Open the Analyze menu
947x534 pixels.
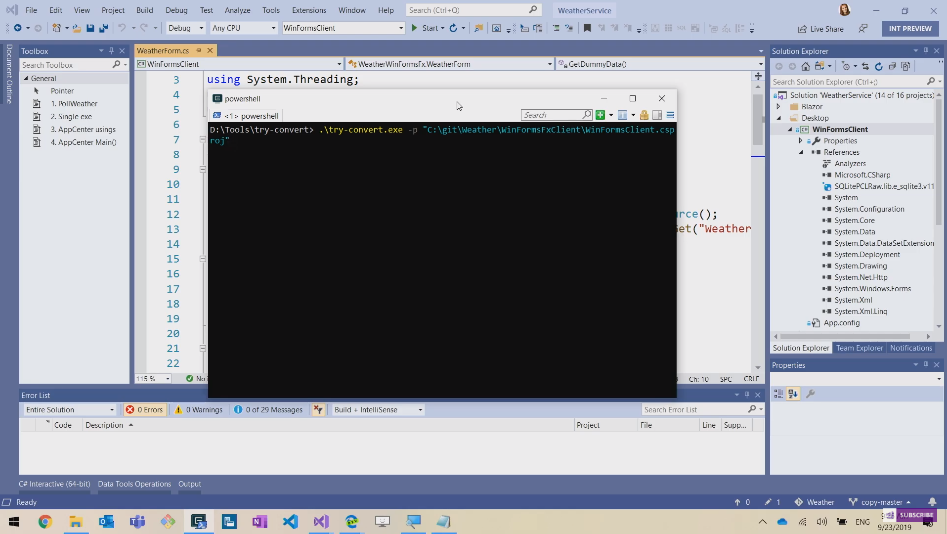237,10
